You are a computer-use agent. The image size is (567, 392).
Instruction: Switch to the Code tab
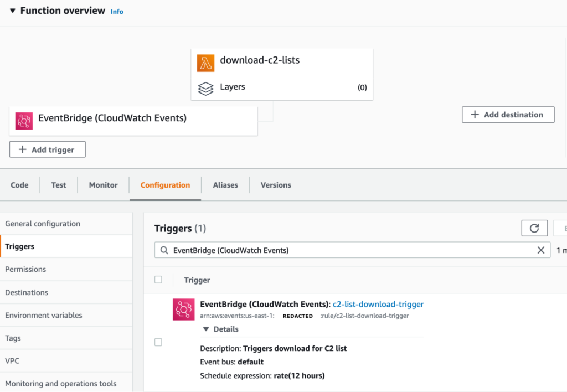point(19,185)
